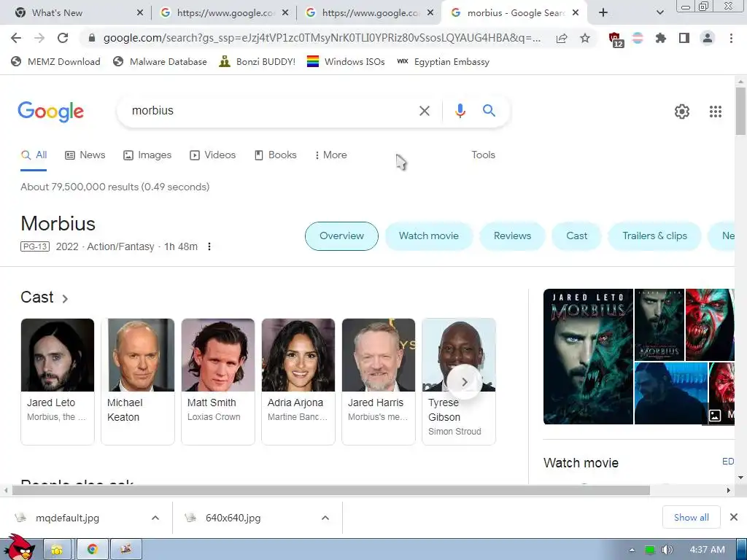
Task: Go to the Google logo homepage
Action: (x=50, y=112)
